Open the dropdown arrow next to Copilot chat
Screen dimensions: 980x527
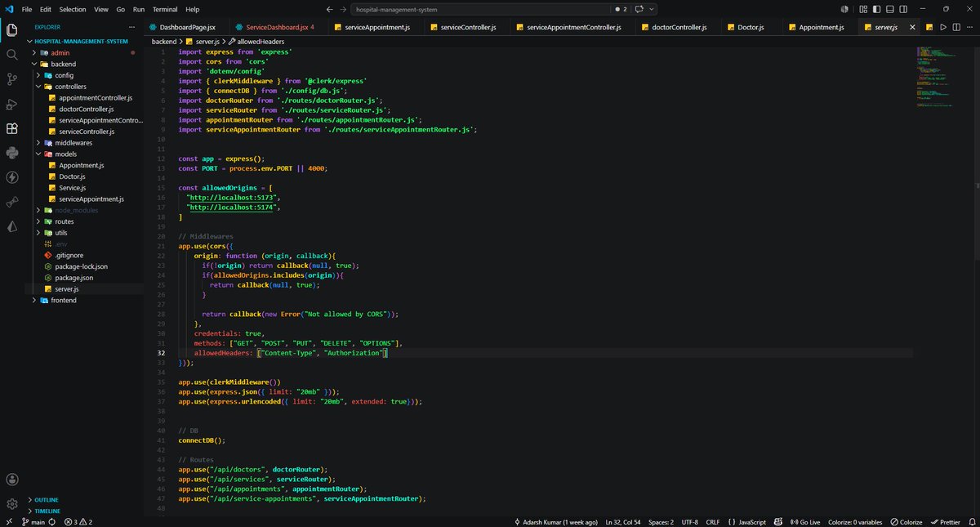pos(651,9)
